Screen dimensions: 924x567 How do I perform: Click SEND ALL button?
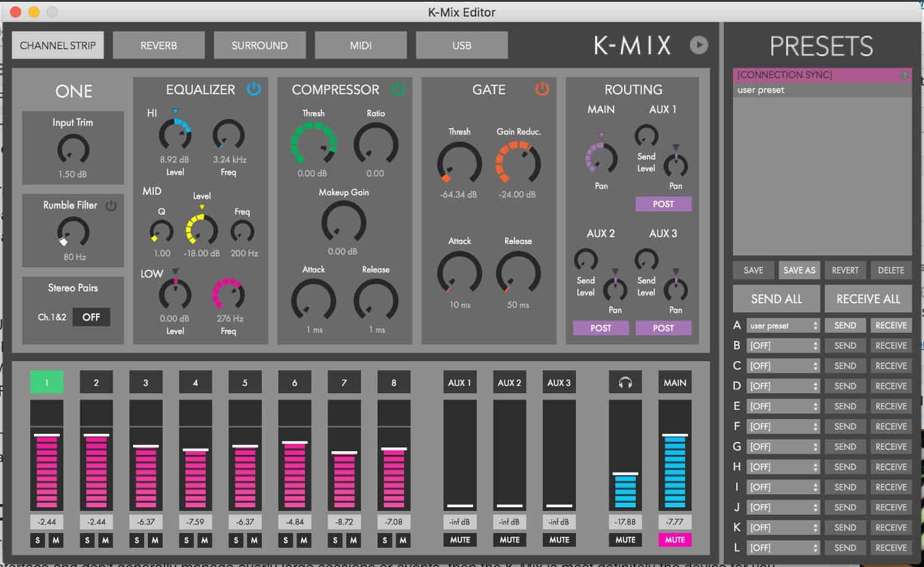[776, 299]
